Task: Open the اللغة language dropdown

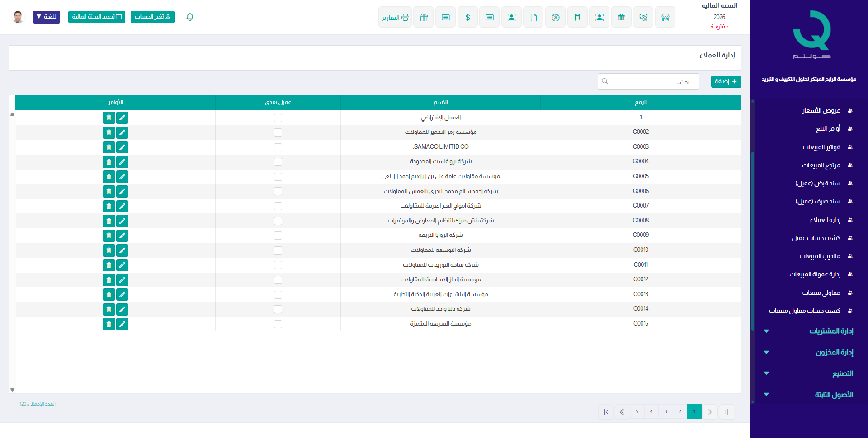Action: pyautogui.click(x=47, y=17)
